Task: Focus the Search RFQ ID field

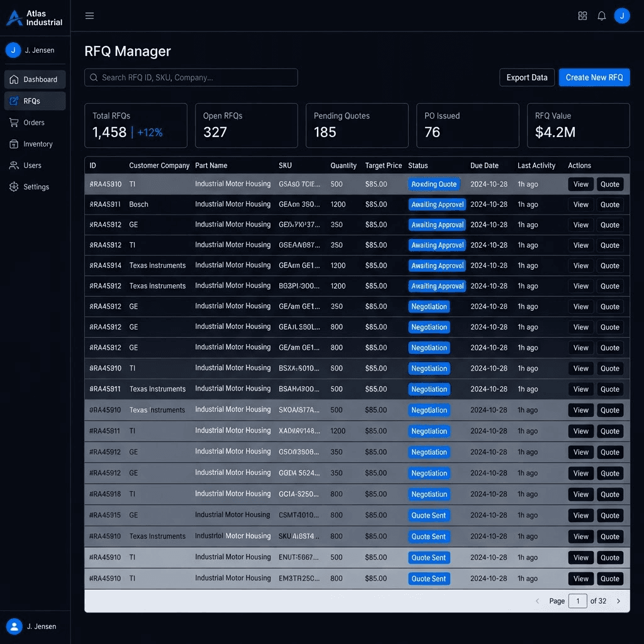Action: point(191,77)
